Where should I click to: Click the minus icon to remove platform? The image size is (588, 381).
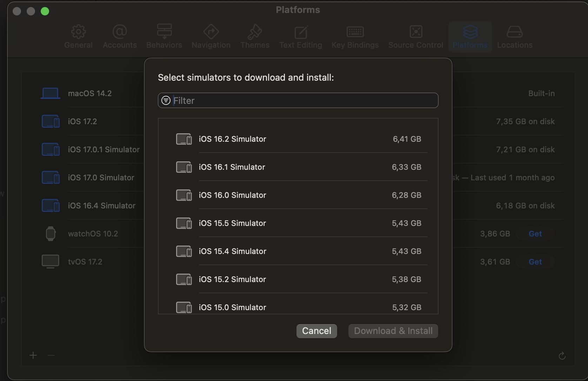point(51,355)
